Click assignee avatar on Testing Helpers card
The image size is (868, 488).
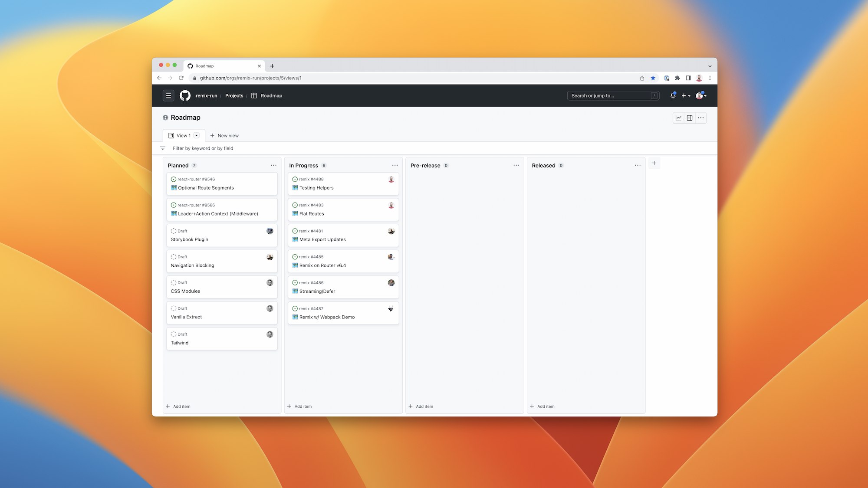click(391, 179)
